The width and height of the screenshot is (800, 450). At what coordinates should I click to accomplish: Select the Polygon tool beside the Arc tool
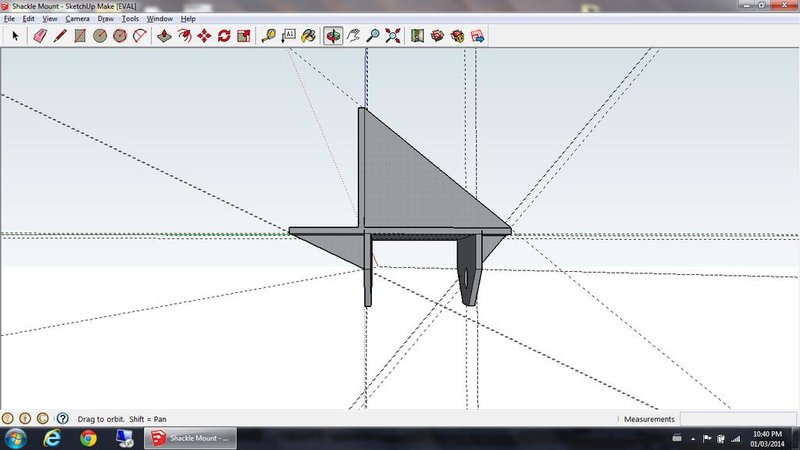pyautogui.click(x=120, y=36)
